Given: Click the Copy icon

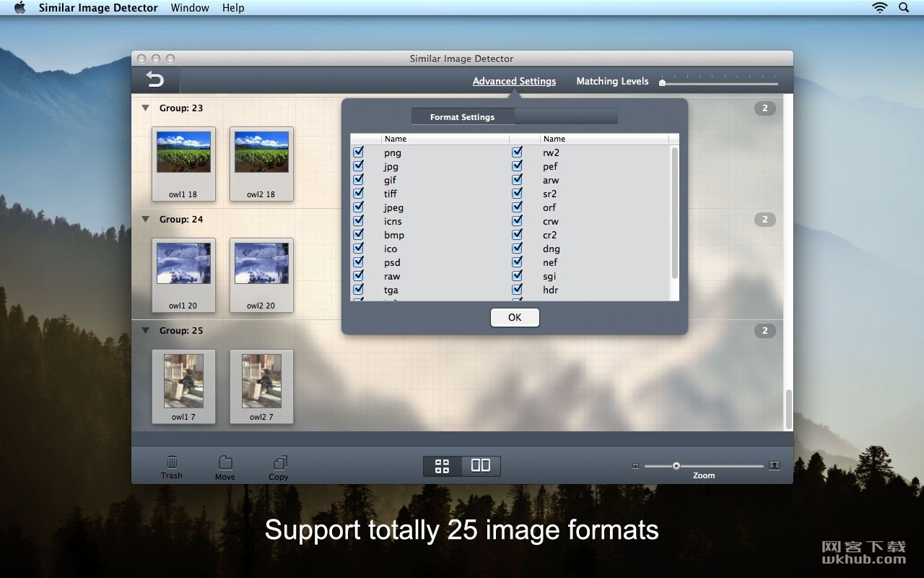Looking at the screenshot, I should pos(279,462).
